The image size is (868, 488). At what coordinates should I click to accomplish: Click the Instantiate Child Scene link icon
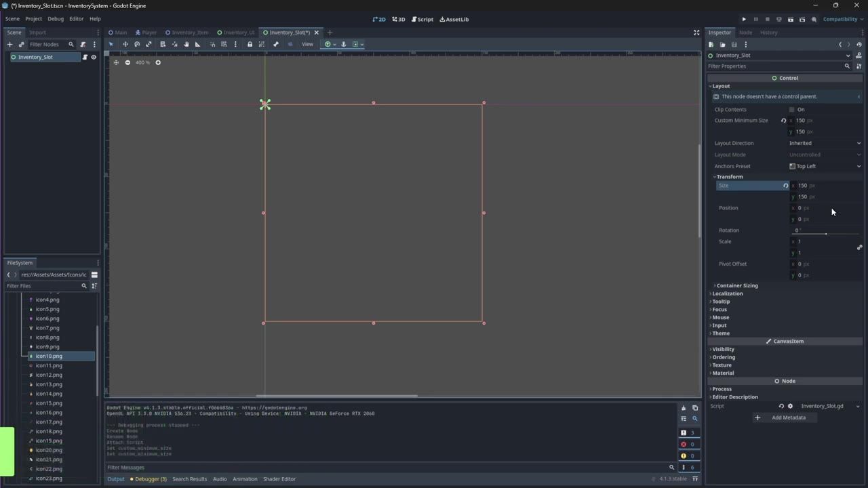[21, 44]
